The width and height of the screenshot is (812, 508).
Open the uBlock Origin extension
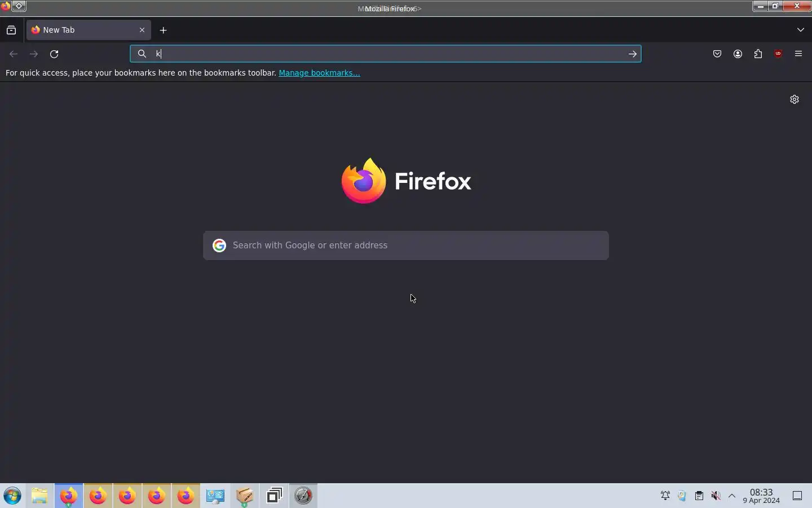779,54
